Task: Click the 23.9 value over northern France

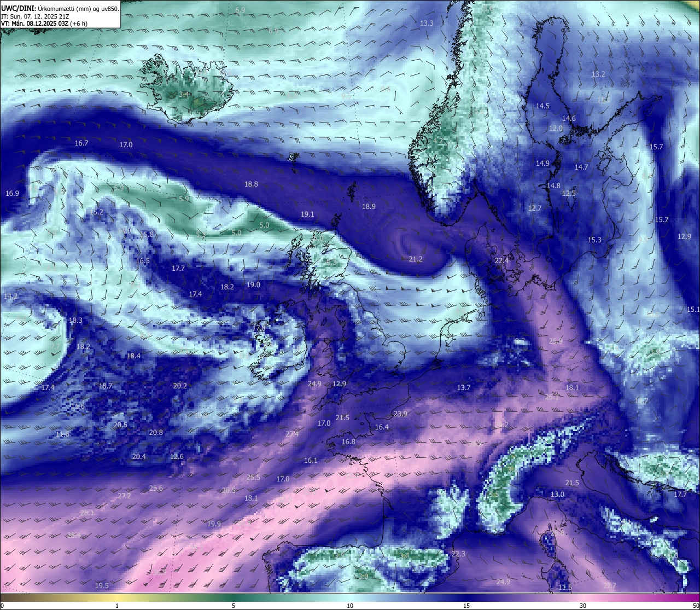Action: pyautogui.click(x=400, y=414)
